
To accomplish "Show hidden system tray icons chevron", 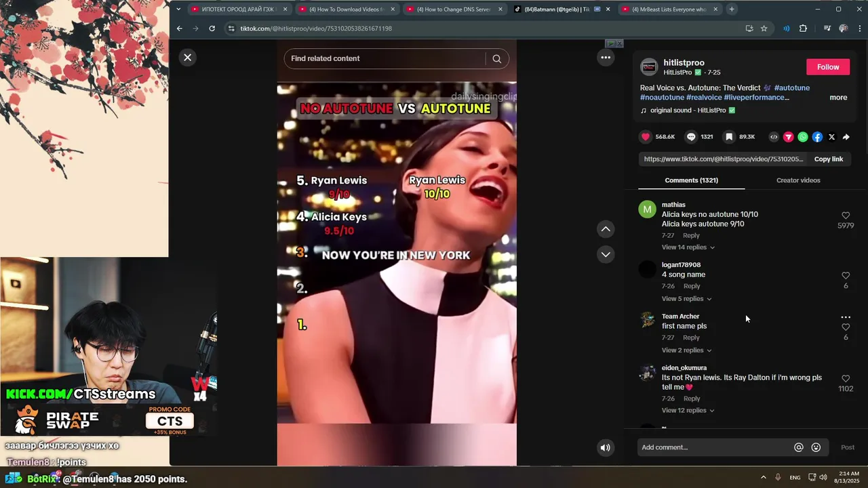I will point(764,477).
